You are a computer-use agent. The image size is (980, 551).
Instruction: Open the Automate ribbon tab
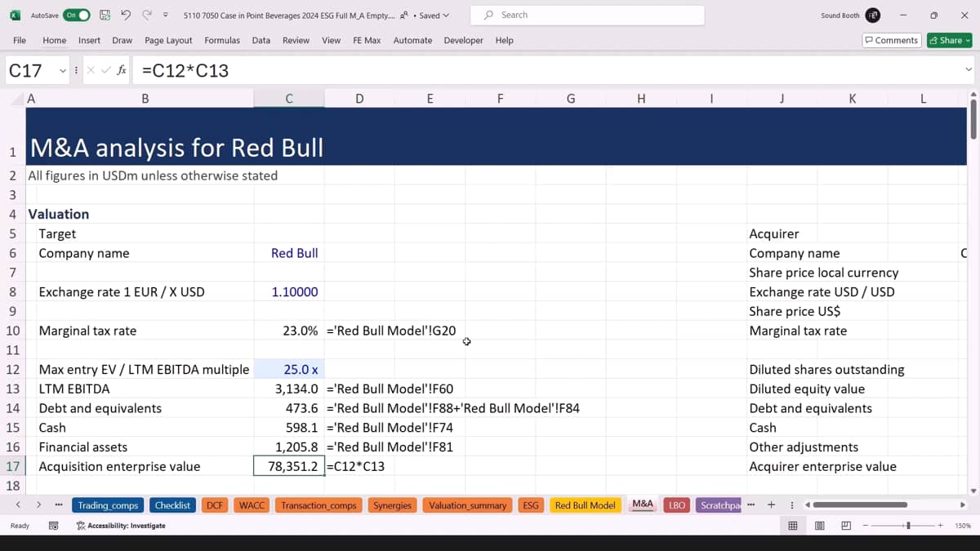[x=412, y=40]
